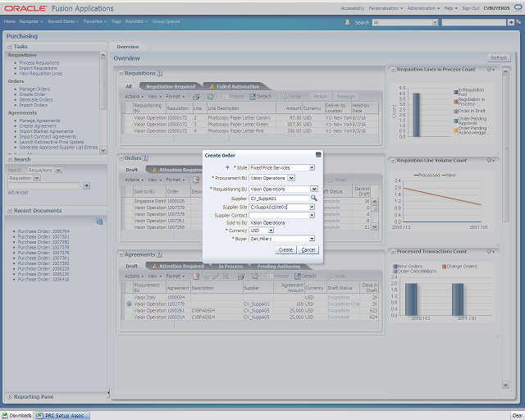The height and width of the screenshot is (420, 525).
Task: Click agreement 1002779 in table
Action: [x=176, y=304]
